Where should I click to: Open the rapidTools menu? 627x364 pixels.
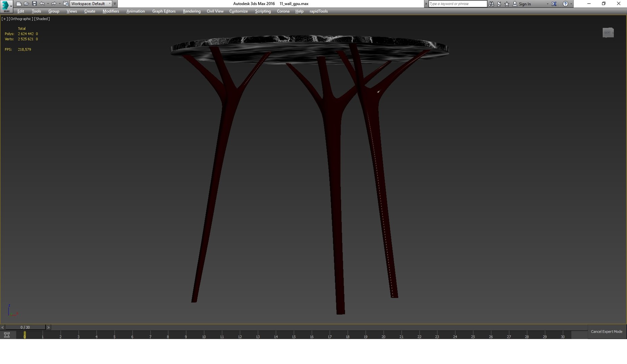(319, 11)
